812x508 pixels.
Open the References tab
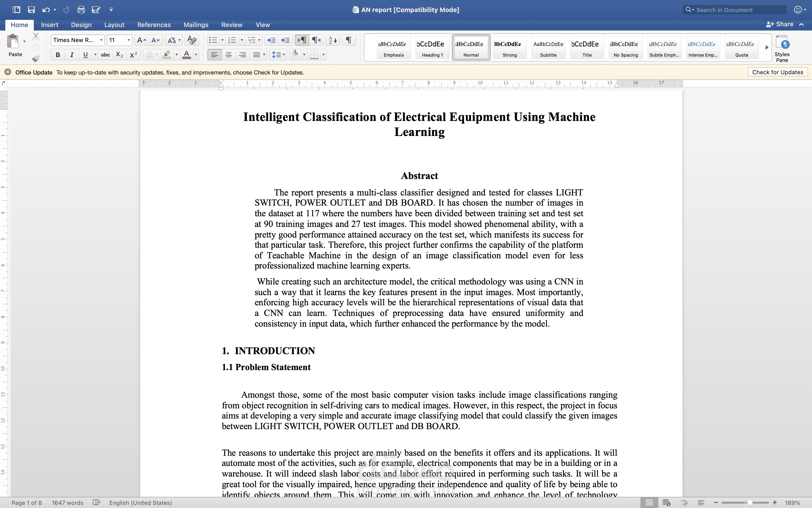[154, 25]
